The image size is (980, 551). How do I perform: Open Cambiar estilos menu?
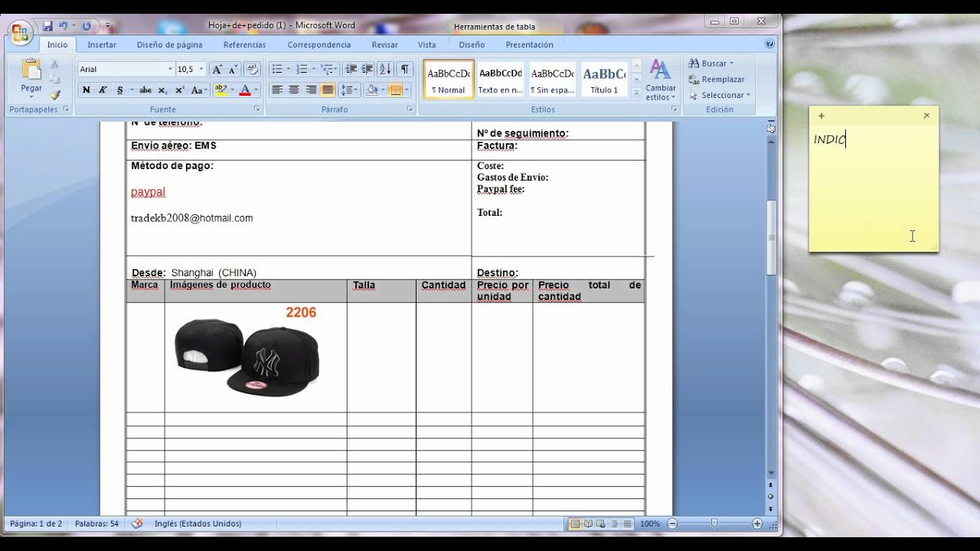660,80
